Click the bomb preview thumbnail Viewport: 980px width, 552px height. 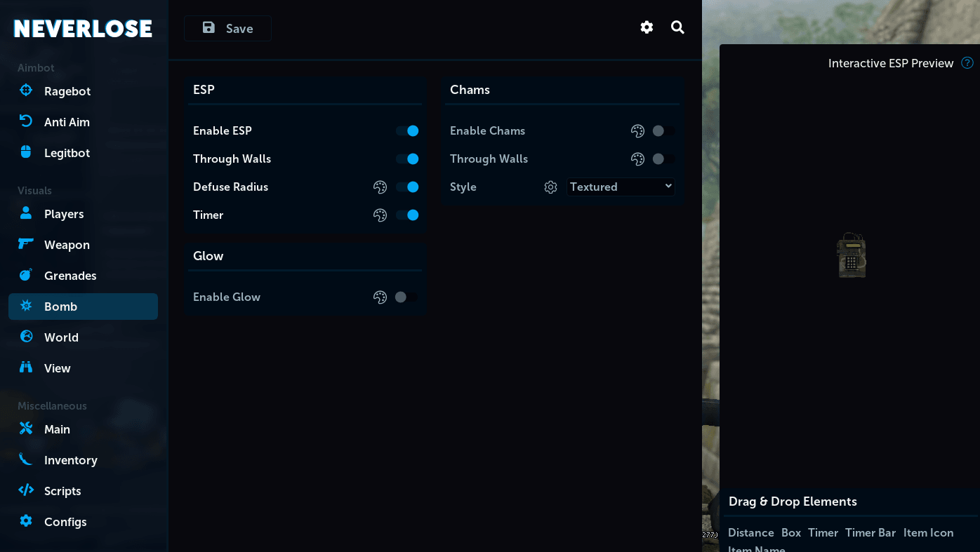852,256
